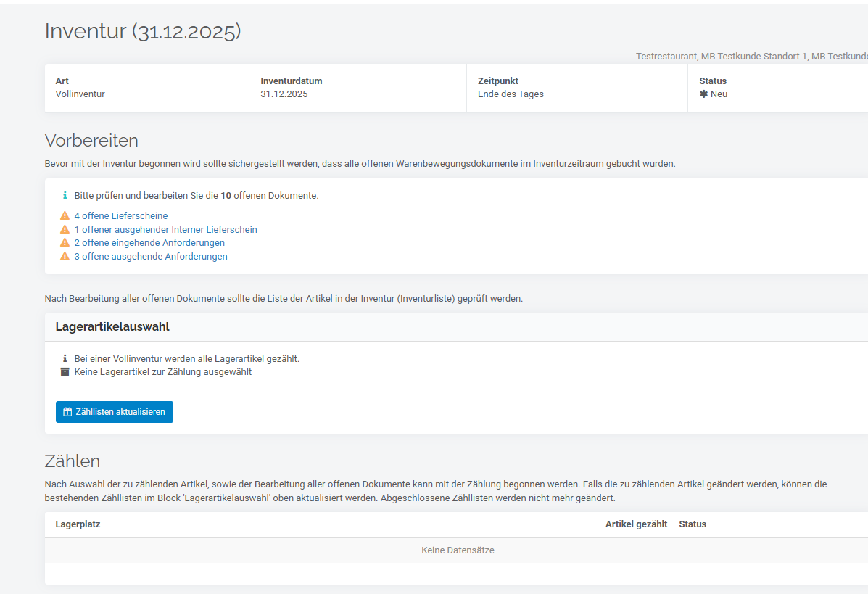Click the 'Keine Datensätze' empty table row
This screenshot has height=594, width=868.
pyautogui.click(x=458, y=550)
